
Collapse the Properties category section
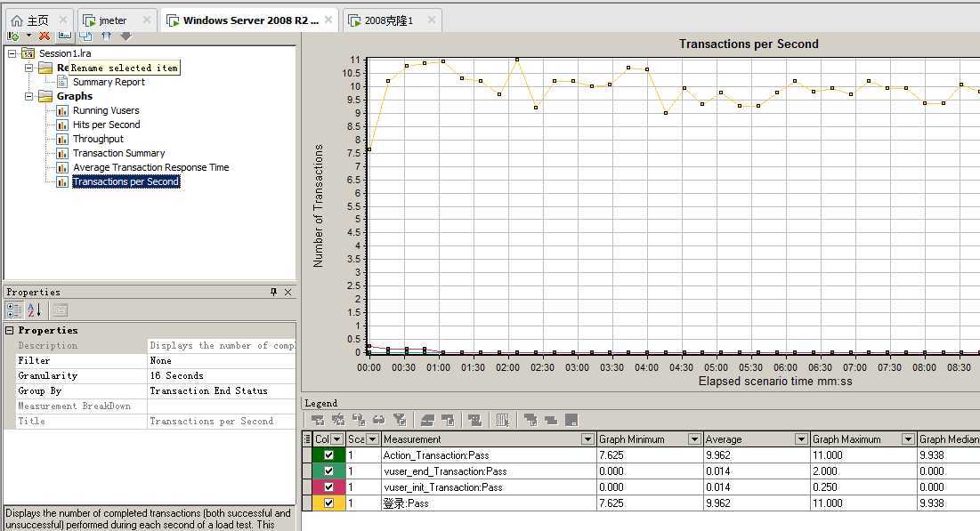(10, 331)
